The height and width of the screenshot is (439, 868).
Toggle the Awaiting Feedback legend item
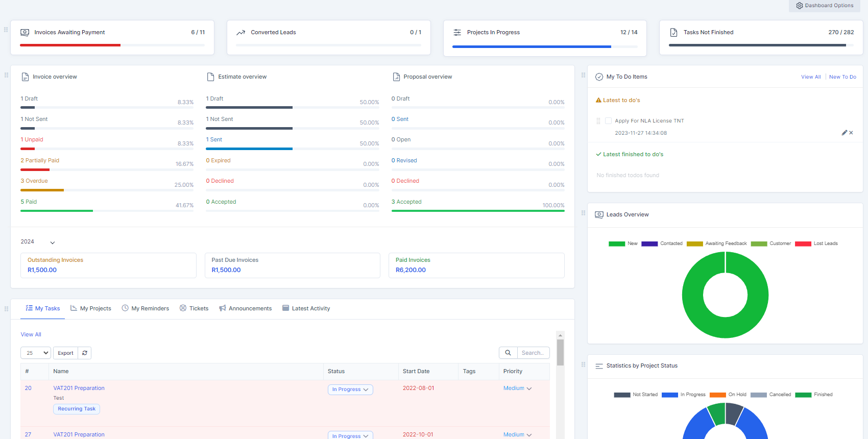717,243
